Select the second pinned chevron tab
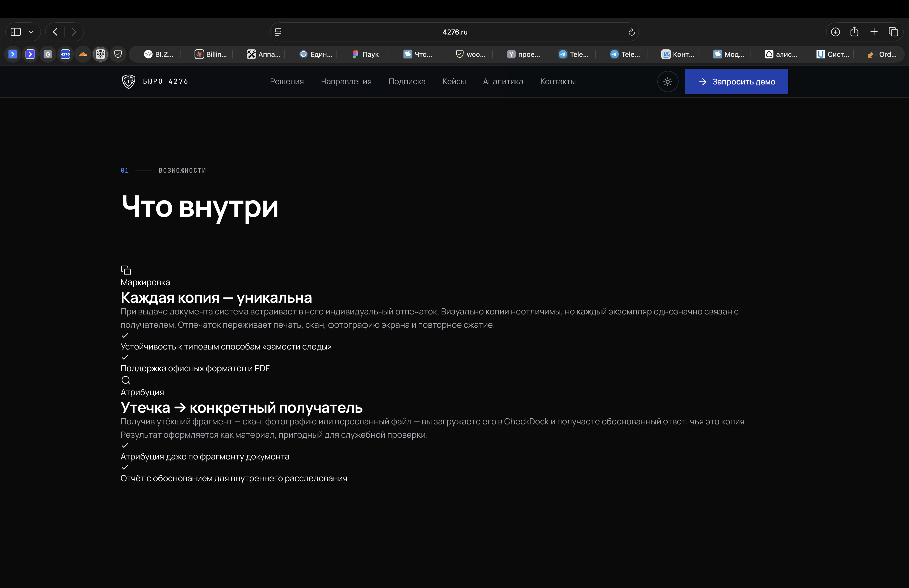Image resolution: width=909 pixels, height=588 pixels. pos(30,54)
